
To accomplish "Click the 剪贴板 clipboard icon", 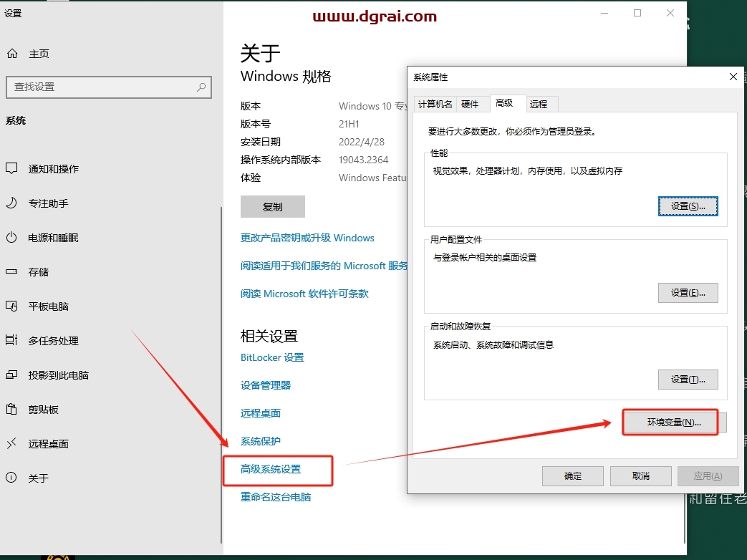I will 11,409.
